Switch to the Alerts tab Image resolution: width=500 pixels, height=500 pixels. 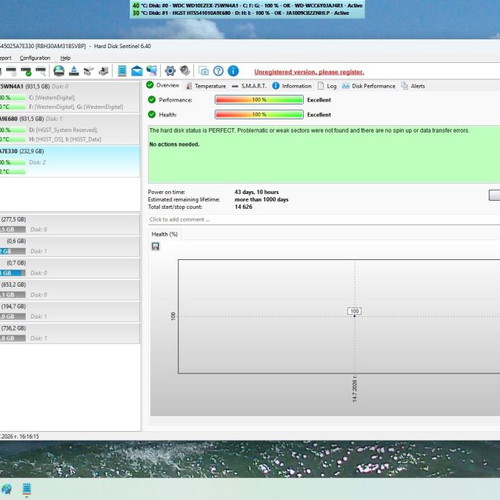coord(413,86)
